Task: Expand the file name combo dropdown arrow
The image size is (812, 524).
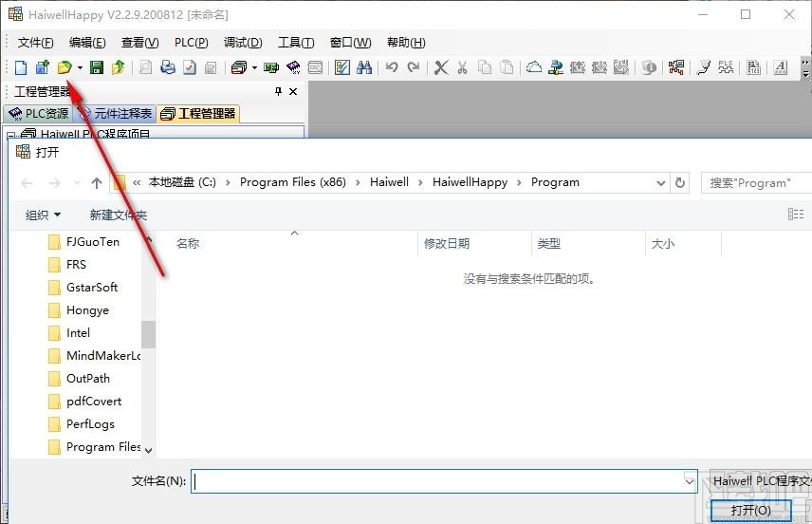Action: 690,481
